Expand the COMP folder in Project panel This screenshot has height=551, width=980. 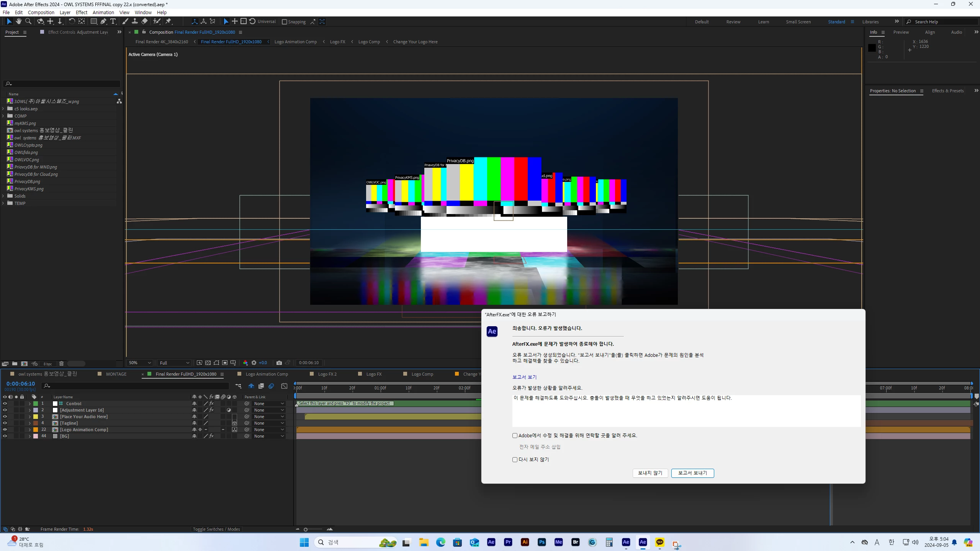[3, 116]
